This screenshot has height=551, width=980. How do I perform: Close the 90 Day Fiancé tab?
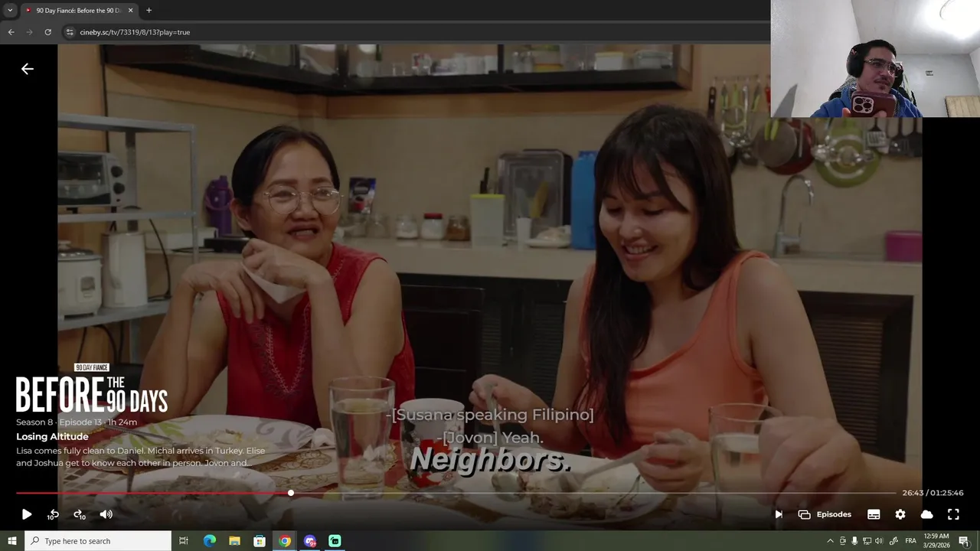[130, 11]
